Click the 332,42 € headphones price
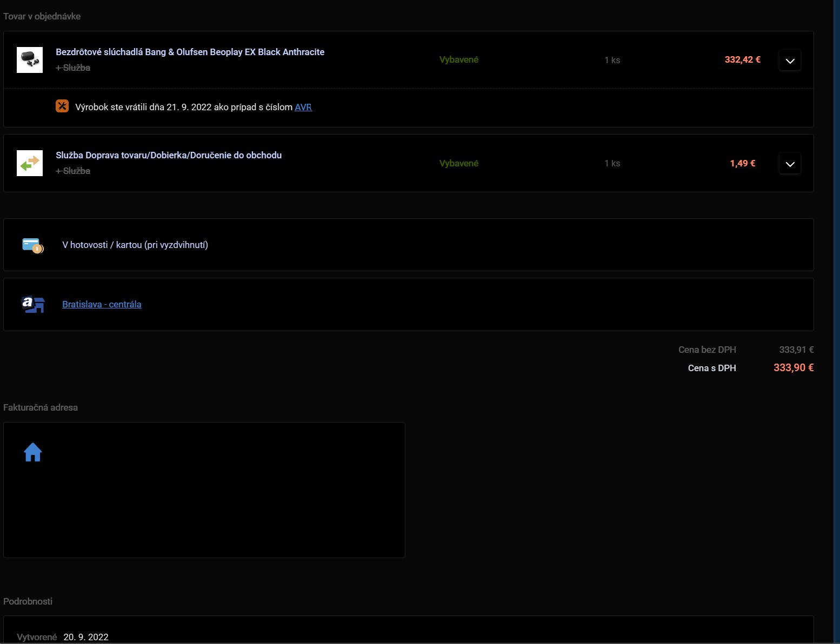Viewport: 840px width, 644px height. pyautogui.click(x=742, y=59)
